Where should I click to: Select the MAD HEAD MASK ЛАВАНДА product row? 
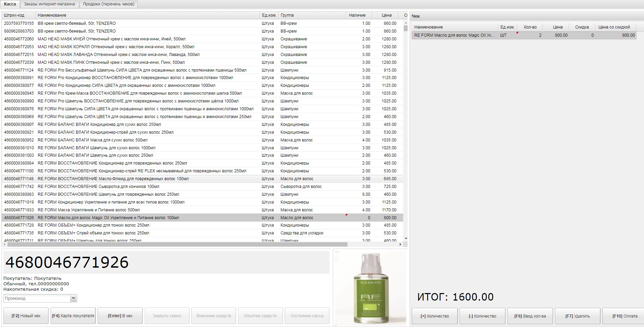(202, 55)
